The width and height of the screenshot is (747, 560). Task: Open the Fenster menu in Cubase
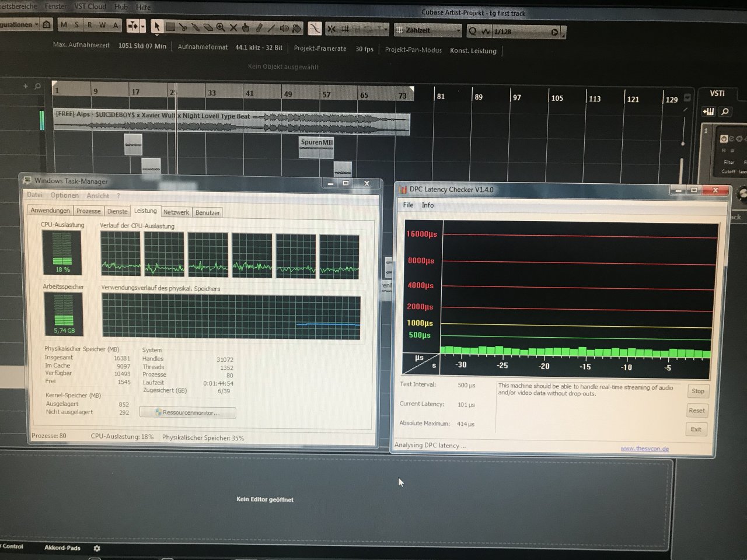(55, 6)
